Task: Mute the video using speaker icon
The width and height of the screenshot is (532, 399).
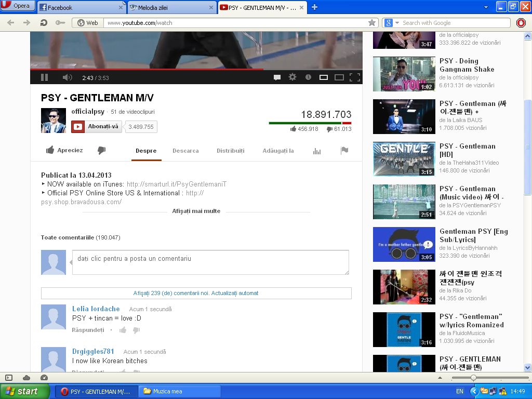Action: (67, 78)
